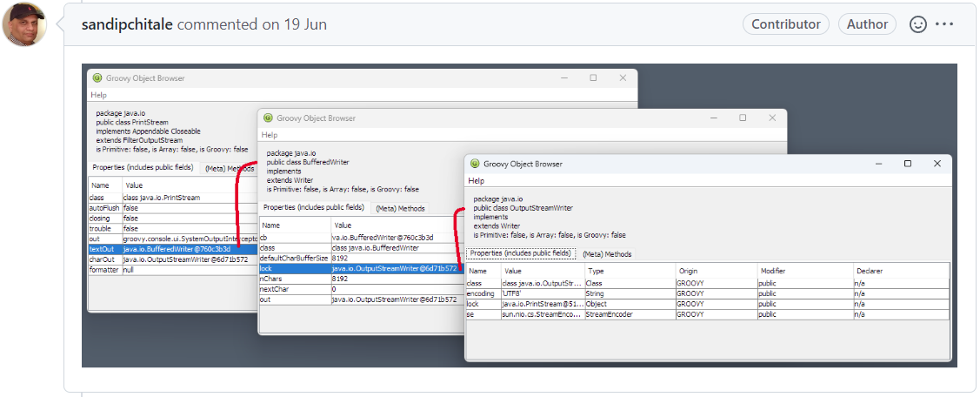Click the Contributor badge
The height and width of the screenshot is (397, 980).
click(x=785, y=24)
